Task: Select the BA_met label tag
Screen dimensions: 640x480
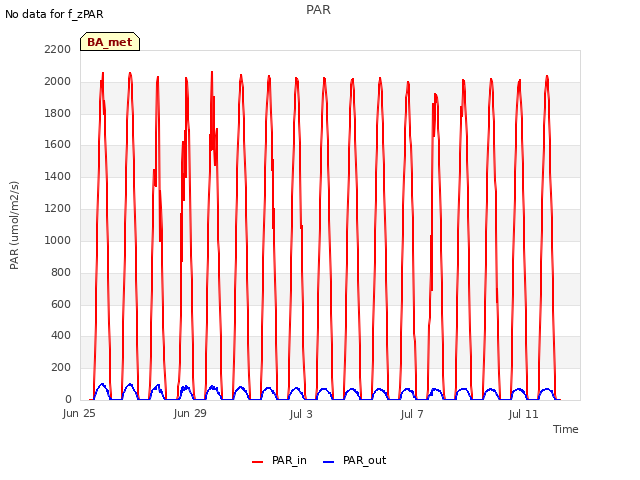Action: (110, 42)
